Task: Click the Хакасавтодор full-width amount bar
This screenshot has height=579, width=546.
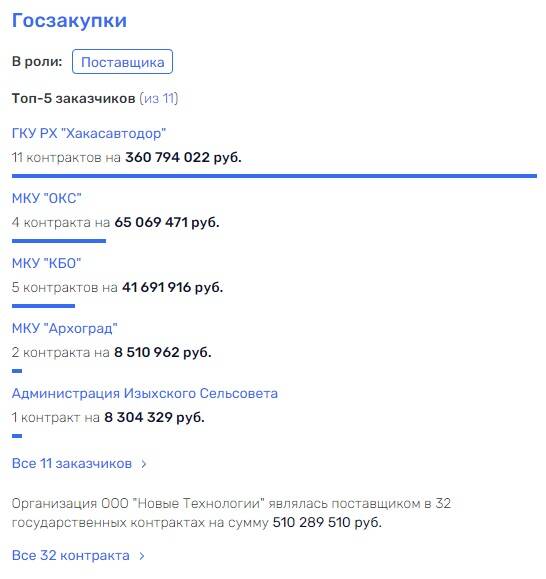Action: click(x=274, y=176)
